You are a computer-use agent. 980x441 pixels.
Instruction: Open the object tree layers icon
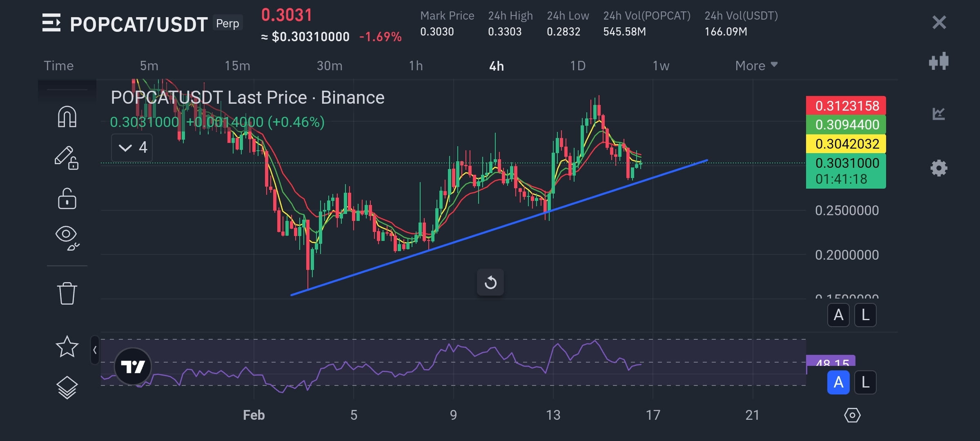pyautogui.click(x=67, y=387)
